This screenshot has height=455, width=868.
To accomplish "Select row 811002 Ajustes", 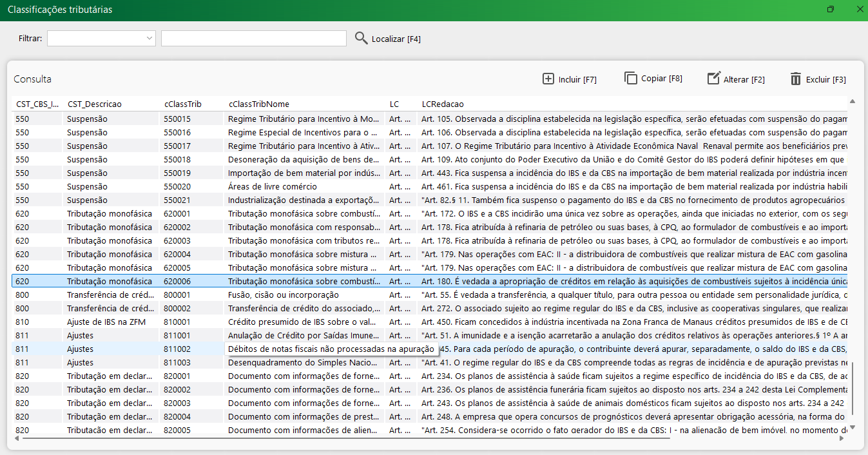I will [177, 349].
